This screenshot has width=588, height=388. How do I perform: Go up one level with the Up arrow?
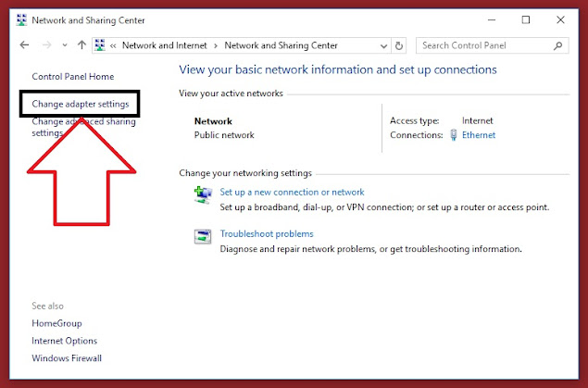point(81,45)
